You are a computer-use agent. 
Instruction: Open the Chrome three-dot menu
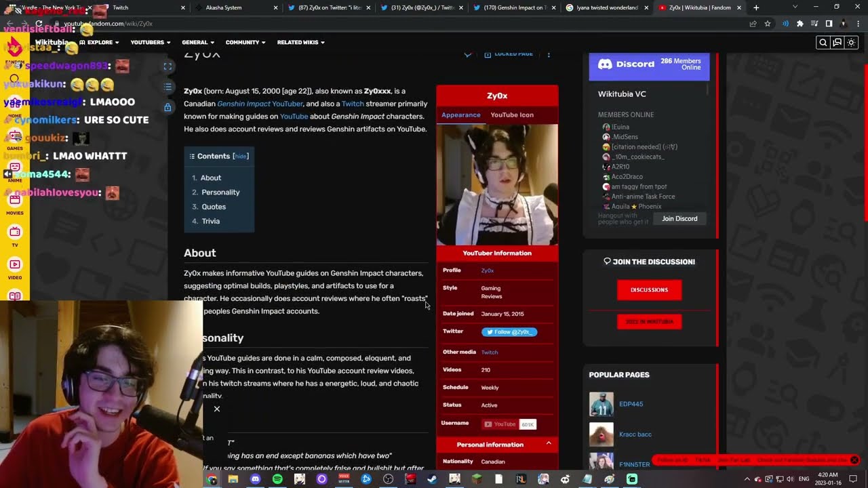(858, 24)
